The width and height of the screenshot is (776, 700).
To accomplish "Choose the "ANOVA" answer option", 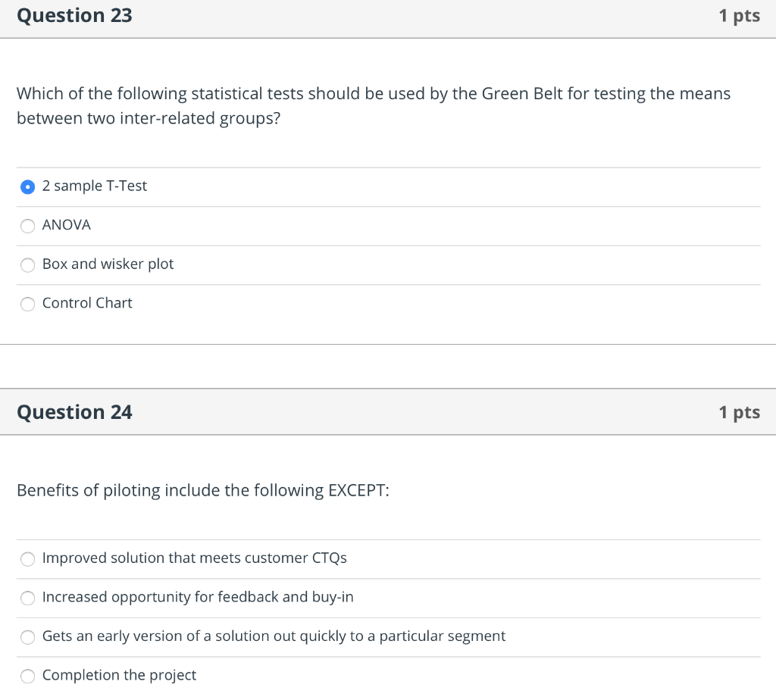I will click(x=27, y=226).
